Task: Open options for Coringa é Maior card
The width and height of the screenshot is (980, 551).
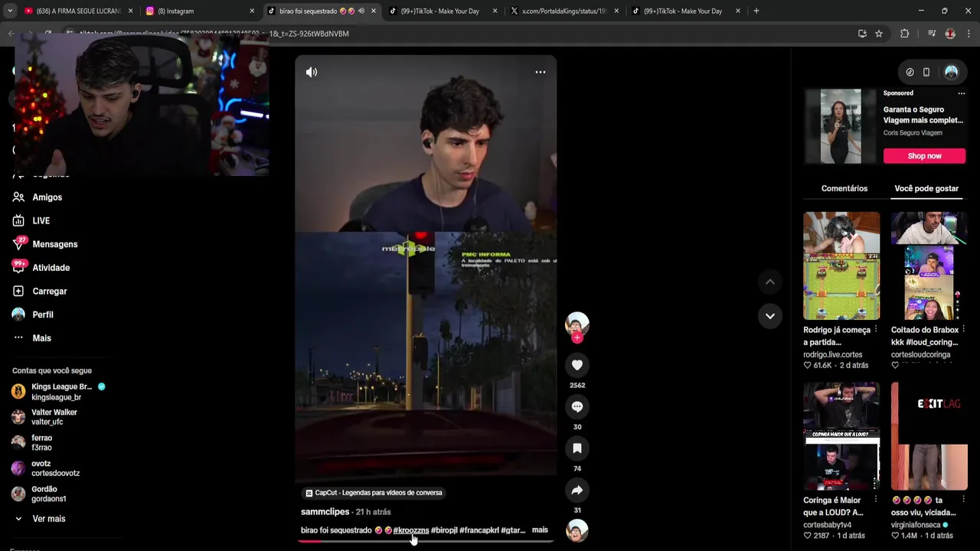Action: click(876, 500)
